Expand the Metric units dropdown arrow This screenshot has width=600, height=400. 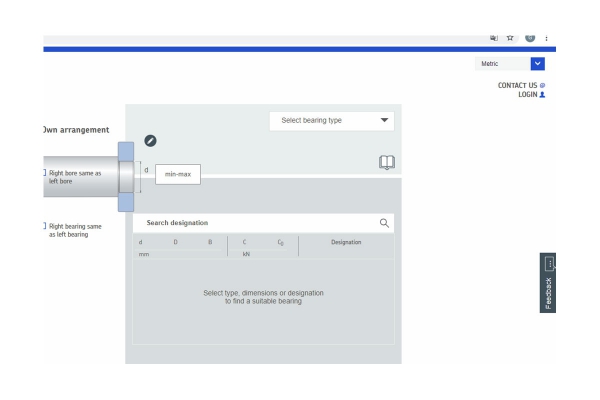coord(538,64)
